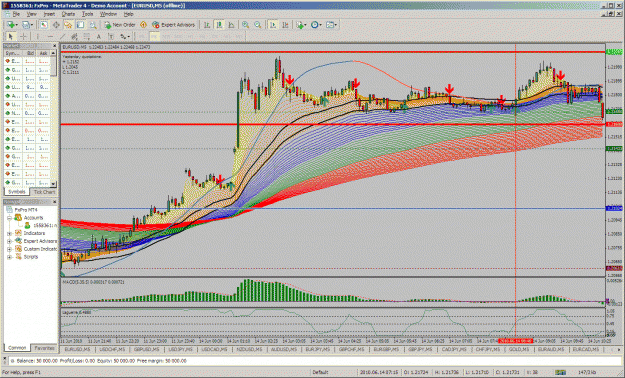Expand the Scripts tree node
This screenshot has width=625, height=378.
(9, 257)
